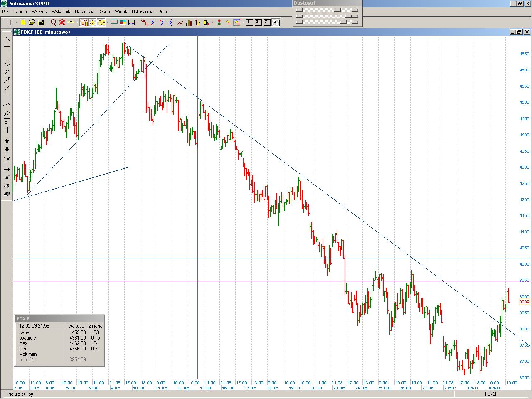Toggle workspace layout button 4

tap(276, 22)
